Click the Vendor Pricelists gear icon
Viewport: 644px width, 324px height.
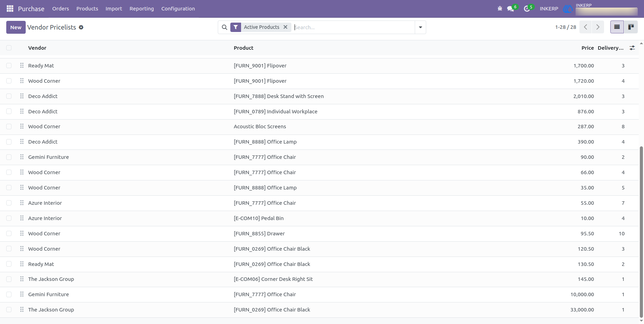pyautogui.click(x=81, y=27)
